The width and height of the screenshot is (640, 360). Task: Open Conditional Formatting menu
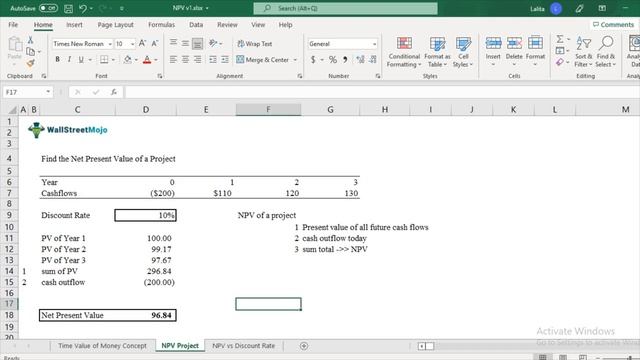tap(404, 52)
